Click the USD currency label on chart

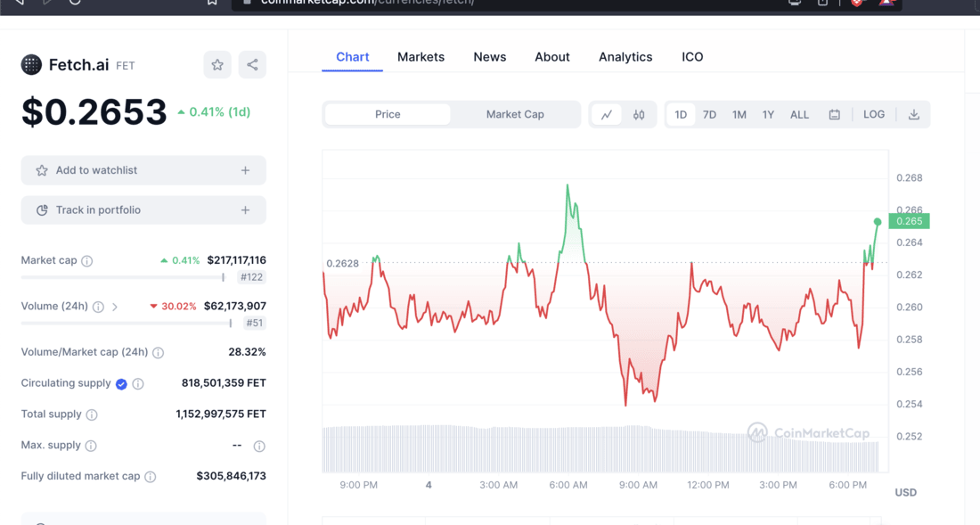[906, 493]
